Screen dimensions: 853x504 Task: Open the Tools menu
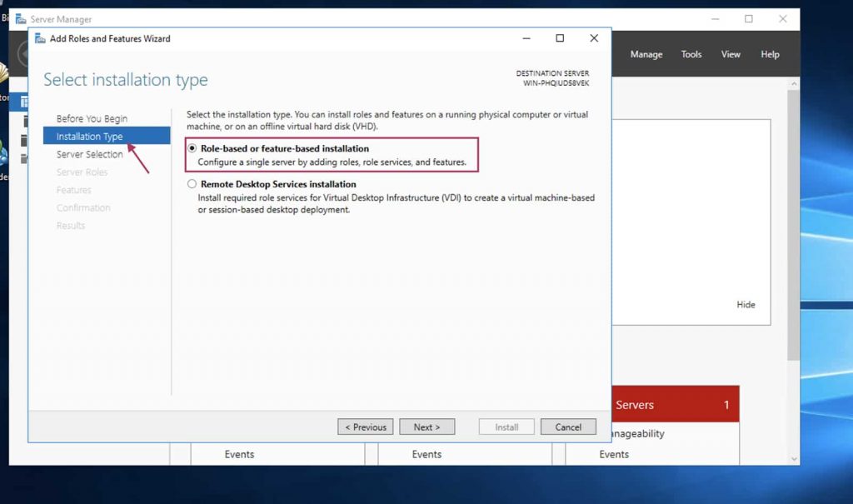tap(691, 54)
